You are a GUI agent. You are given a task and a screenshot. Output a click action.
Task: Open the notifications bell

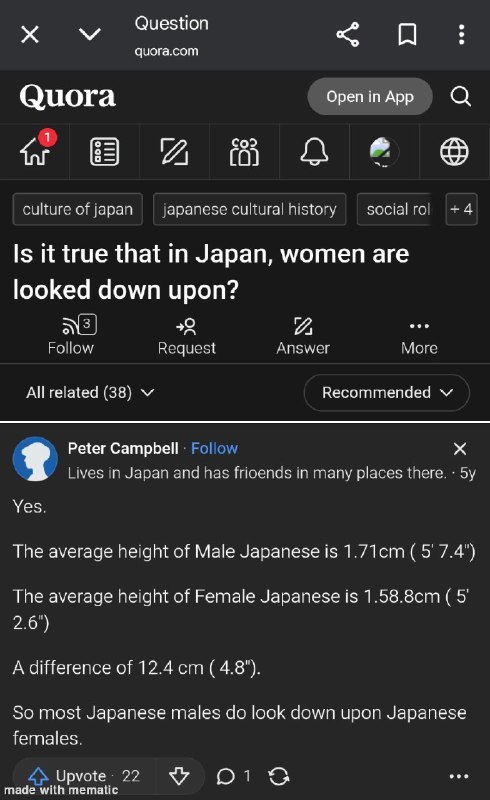tap(314, 152)
